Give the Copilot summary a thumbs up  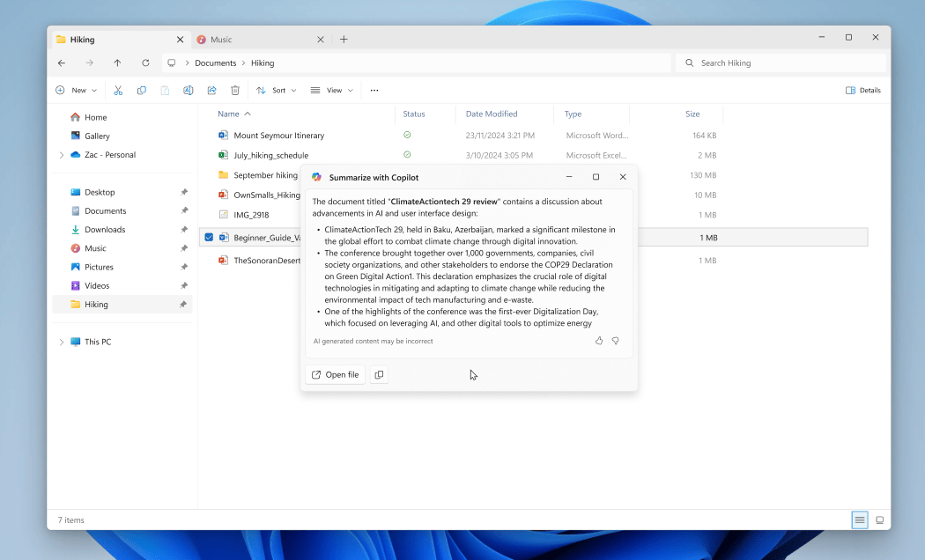coord(599,341)
